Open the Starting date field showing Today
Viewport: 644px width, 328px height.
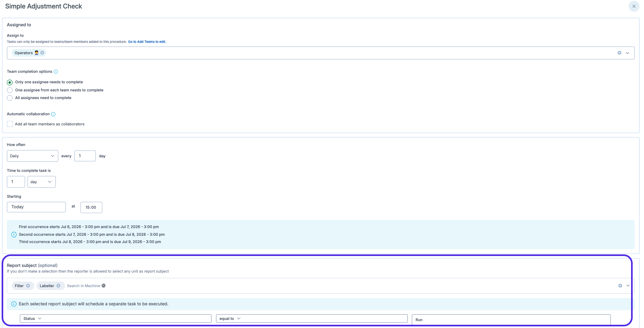point(36,207)
